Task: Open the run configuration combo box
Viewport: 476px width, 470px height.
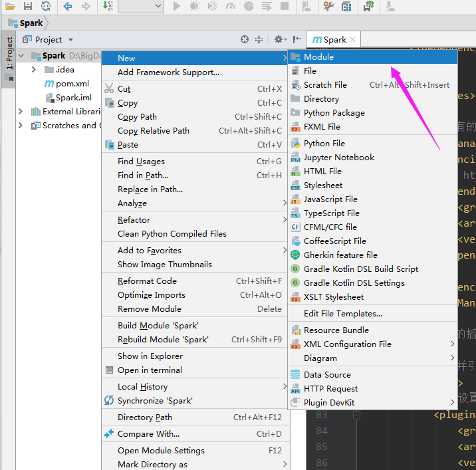Action: 141,6
